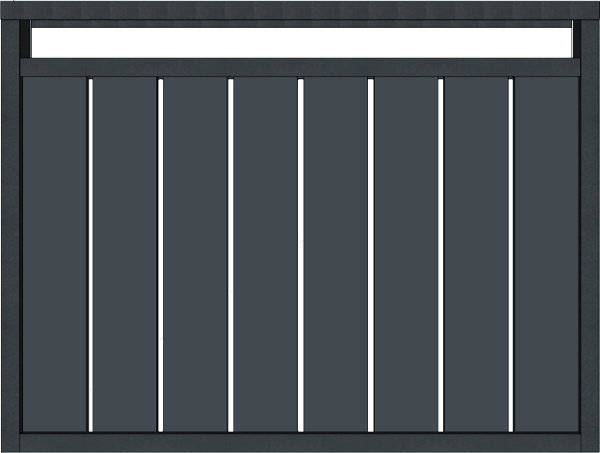Image resolution: width=600 pixels, height=453 pixels.
Task: Click the bottom rail of the fence
Action: (x=300, y=442)
